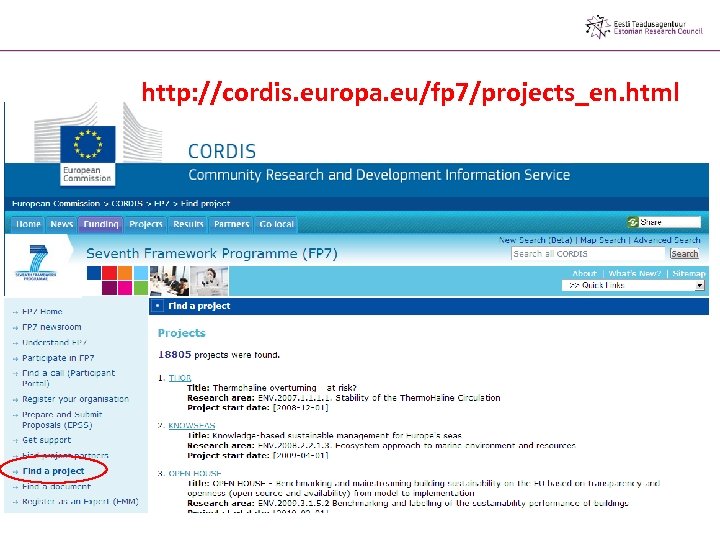Image resolution: width=720 pixels, height=540 pixels.
Task: Open New Search (Beta) link
Action: point(536,240)
